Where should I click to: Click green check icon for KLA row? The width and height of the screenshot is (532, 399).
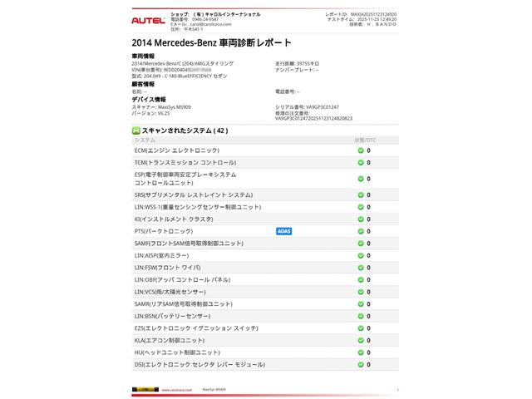[x=361, y=340]
